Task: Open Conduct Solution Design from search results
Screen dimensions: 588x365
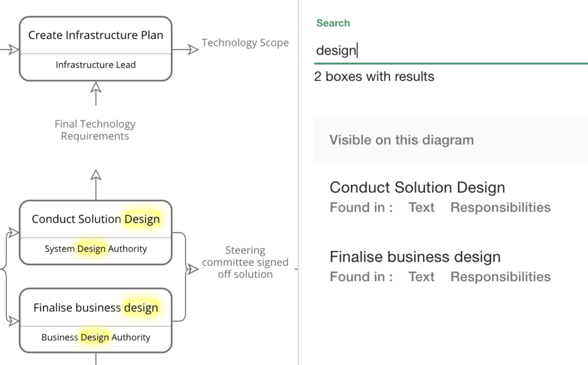Action: click(417, 187)
